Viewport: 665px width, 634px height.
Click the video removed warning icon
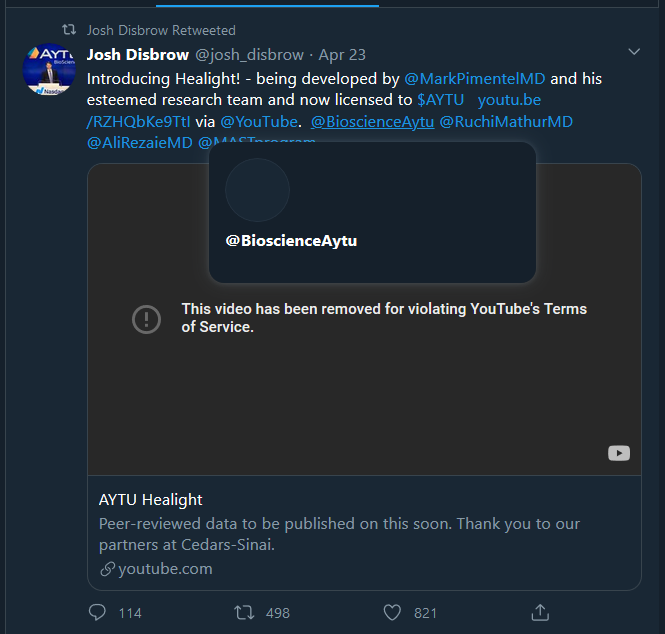point(147,319)
